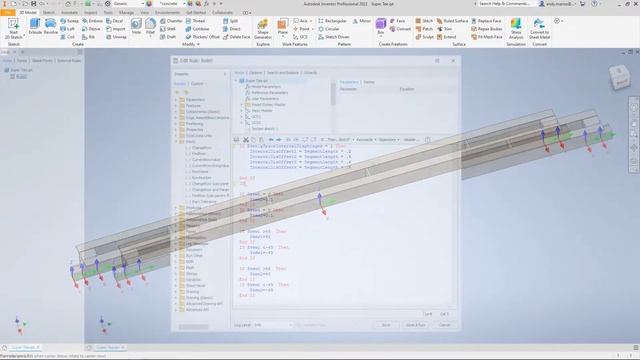Select the UCS tool
The image size is (640, 360).
click(x=300, y=37)
